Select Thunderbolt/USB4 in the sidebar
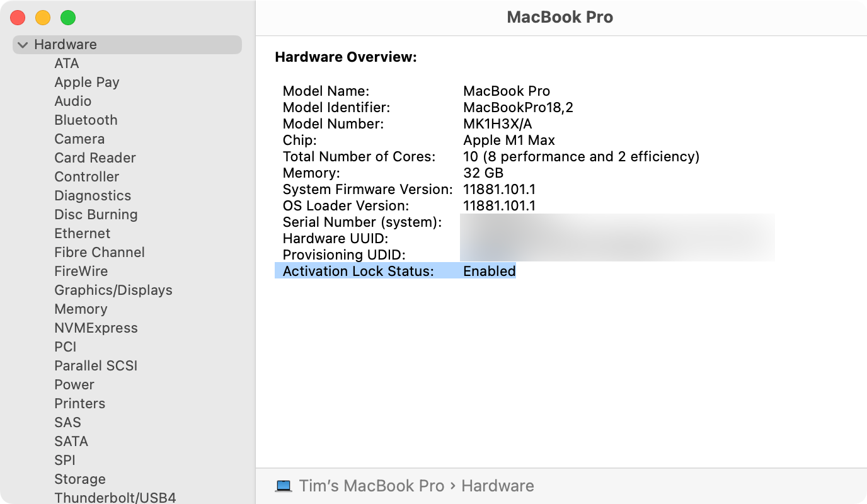This screenshot has width=867, height=504. pos(115,497)
